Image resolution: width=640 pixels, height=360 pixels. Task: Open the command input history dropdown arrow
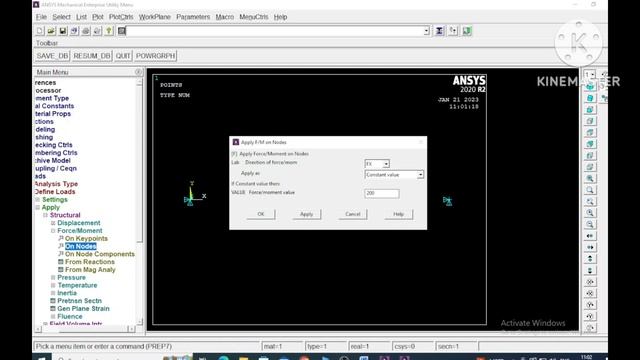[426, 31]
